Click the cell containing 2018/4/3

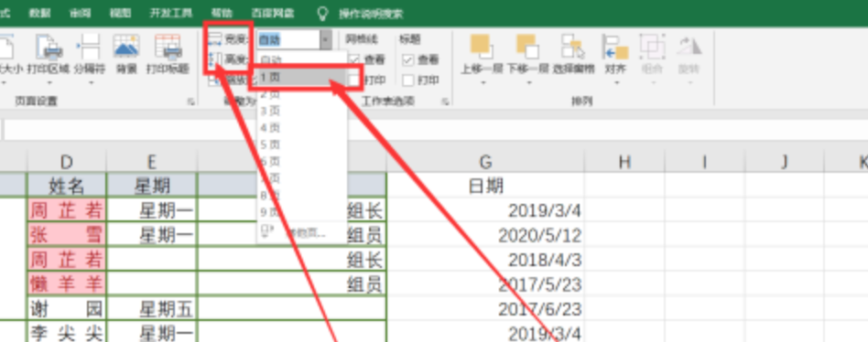(x=485, y=260)
